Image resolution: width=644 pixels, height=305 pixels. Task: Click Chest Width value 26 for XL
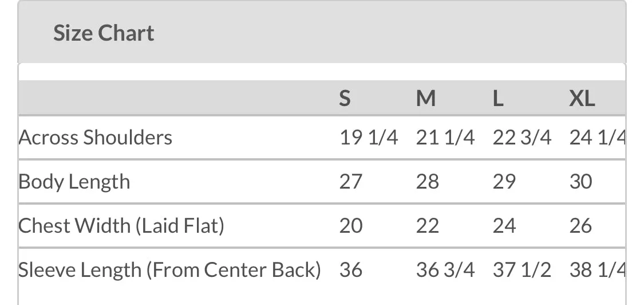click(580, 225)
